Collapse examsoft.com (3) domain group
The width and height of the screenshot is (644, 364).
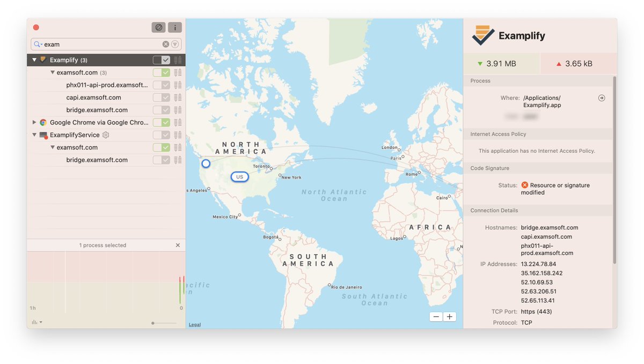tap(53, 72)
